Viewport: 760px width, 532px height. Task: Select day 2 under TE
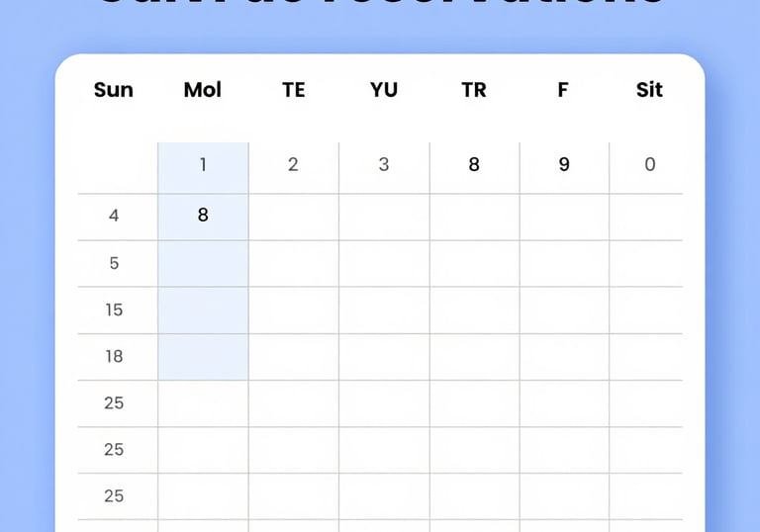(293, 164)
